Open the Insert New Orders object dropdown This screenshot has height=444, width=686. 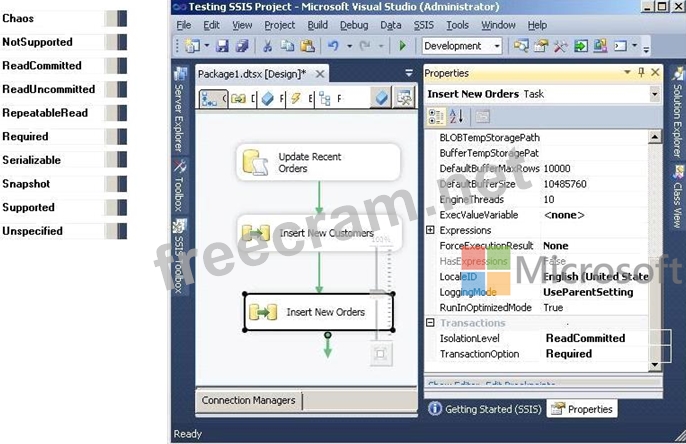pyautogui.click(x=654, y=94)
